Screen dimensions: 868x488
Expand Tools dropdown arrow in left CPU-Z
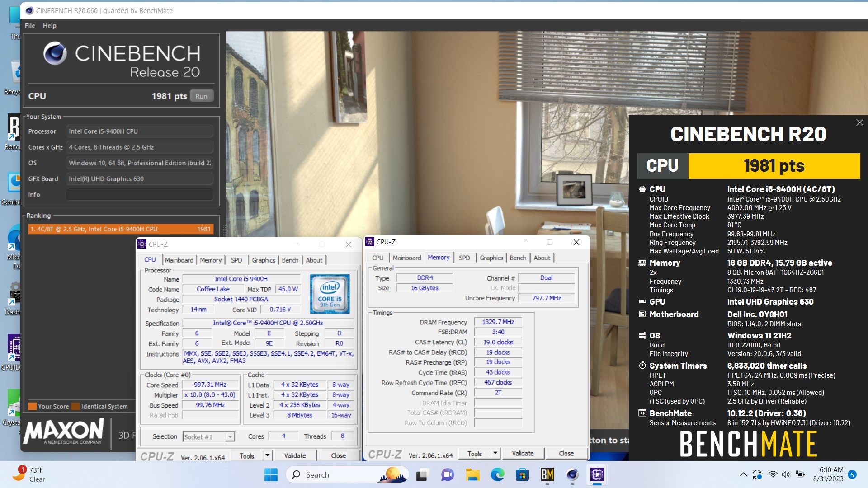pos(267,456)
